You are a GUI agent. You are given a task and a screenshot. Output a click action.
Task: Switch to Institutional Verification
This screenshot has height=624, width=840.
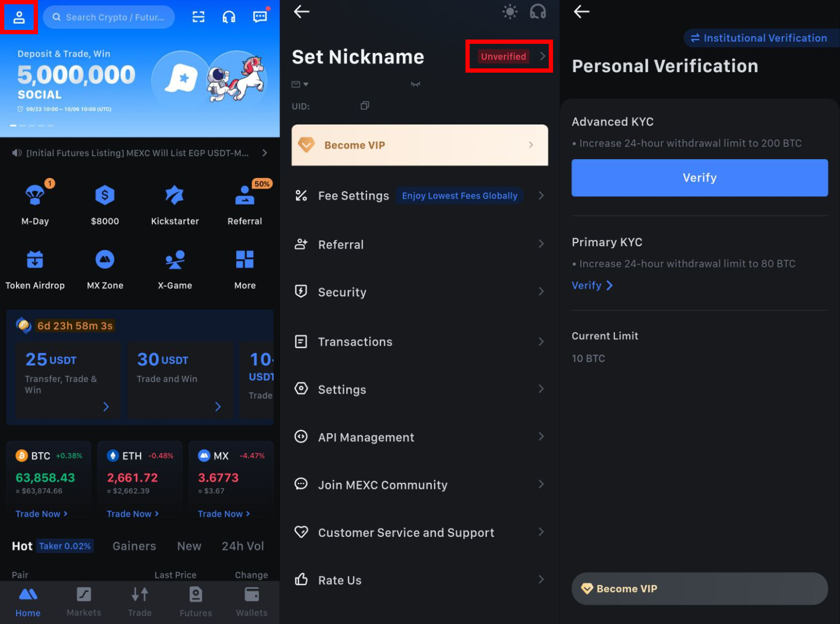coord(761,38)
